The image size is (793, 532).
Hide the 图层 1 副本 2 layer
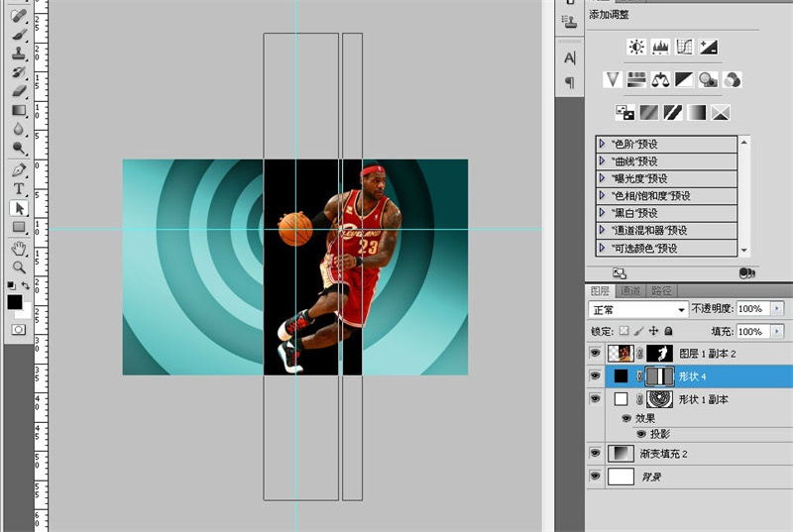[595, 353]
